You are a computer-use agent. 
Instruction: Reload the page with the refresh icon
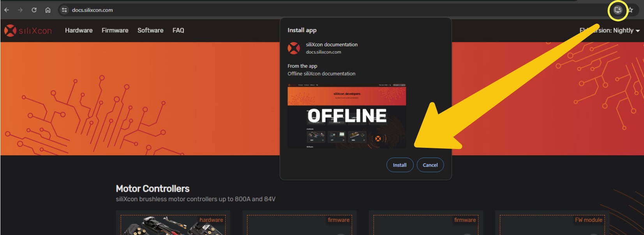pyautogui.click(x=34, y=10)
